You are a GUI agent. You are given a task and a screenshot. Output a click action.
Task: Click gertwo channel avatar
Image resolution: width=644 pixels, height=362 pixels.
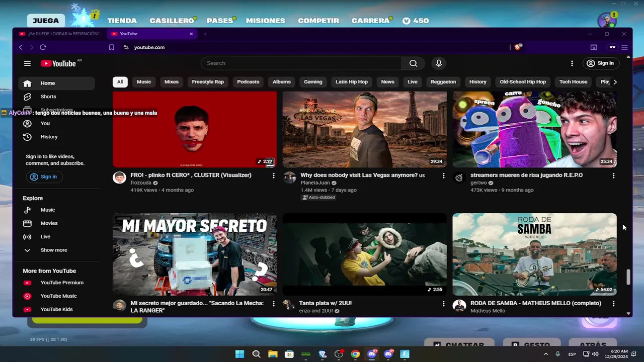coord(459,177)
